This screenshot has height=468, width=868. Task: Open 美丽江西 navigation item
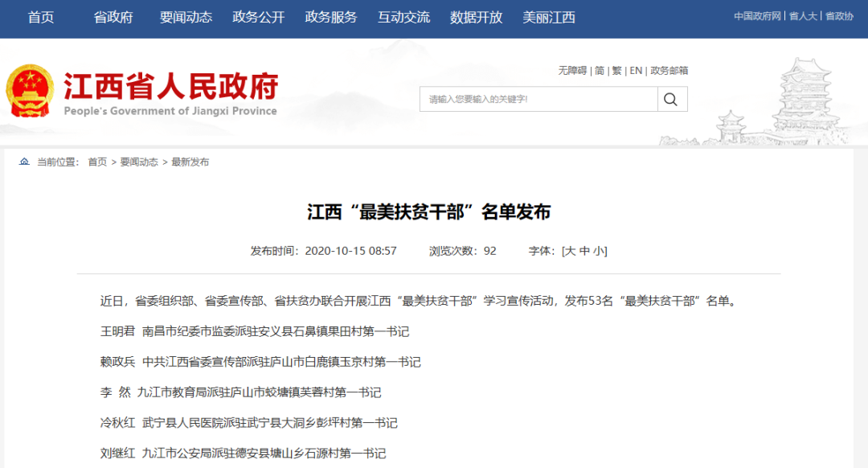click(549, 18)
